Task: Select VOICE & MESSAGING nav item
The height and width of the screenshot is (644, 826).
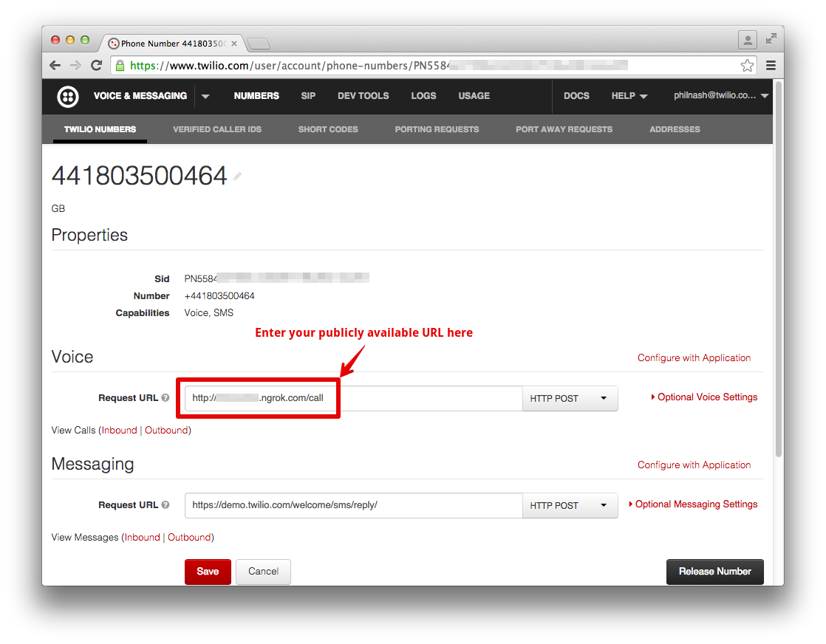Action: coord(140,96)
